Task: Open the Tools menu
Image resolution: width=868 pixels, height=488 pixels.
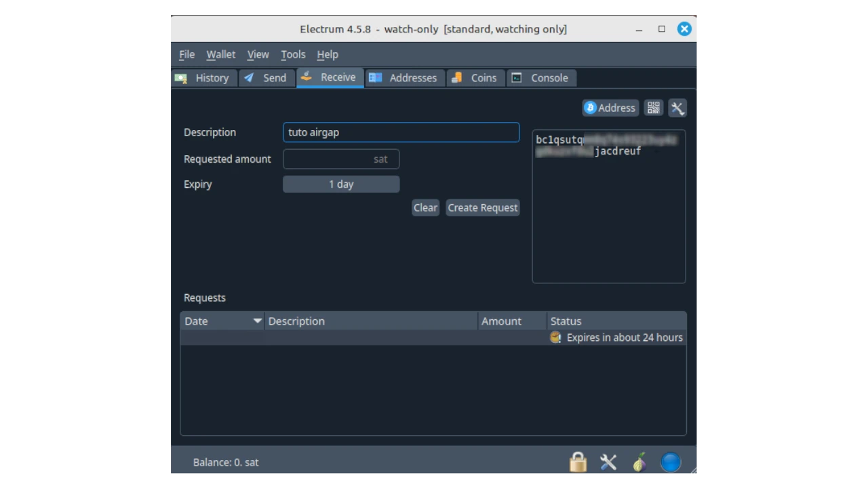Action: click(293, 54)
